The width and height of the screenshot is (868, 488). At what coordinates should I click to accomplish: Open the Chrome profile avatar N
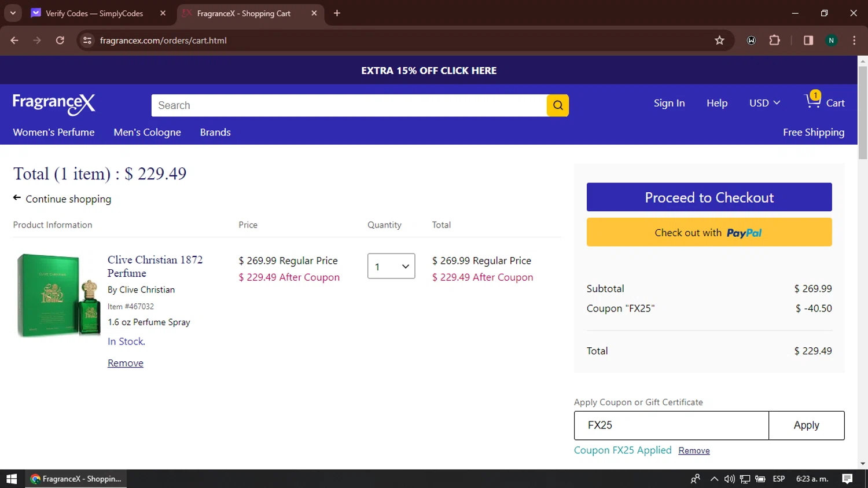(x=832, y=41)
